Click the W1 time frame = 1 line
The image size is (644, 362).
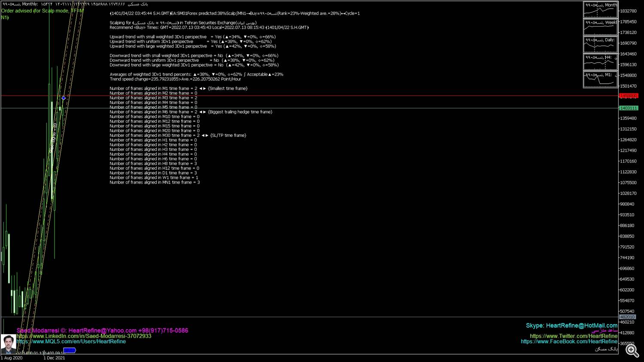point(154,178)
